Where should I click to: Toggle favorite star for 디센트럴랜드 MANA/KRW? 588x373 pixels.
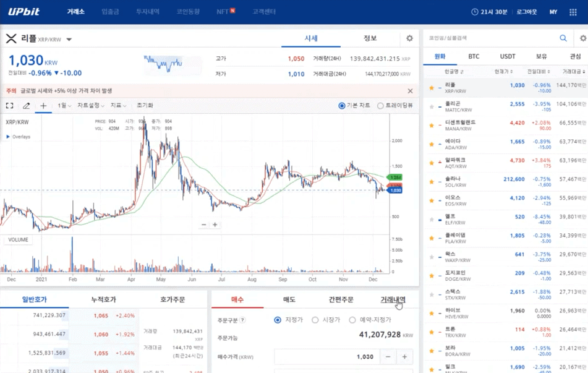pyautogui.click(x=432, y=126)
